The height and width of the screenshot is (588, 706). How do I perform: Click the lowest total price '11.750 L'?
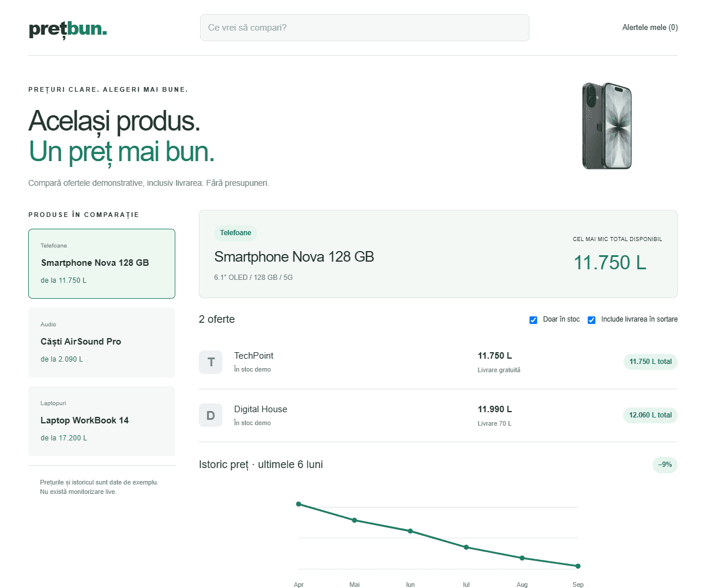[x=610, y=262]
